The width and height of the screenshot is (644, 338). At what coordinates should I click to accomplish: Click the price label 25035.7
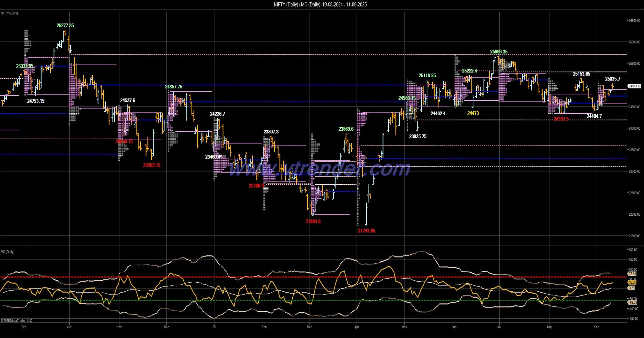tap(612, 79)
